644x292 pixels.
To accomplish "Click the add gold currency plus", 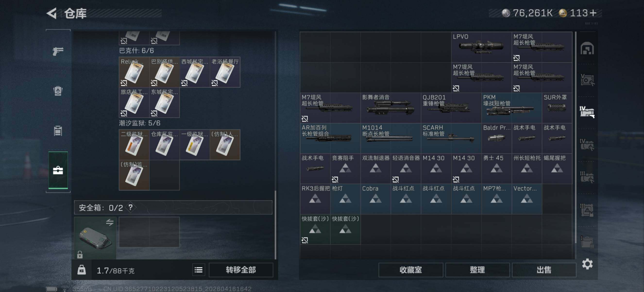I will coord(593,13).
